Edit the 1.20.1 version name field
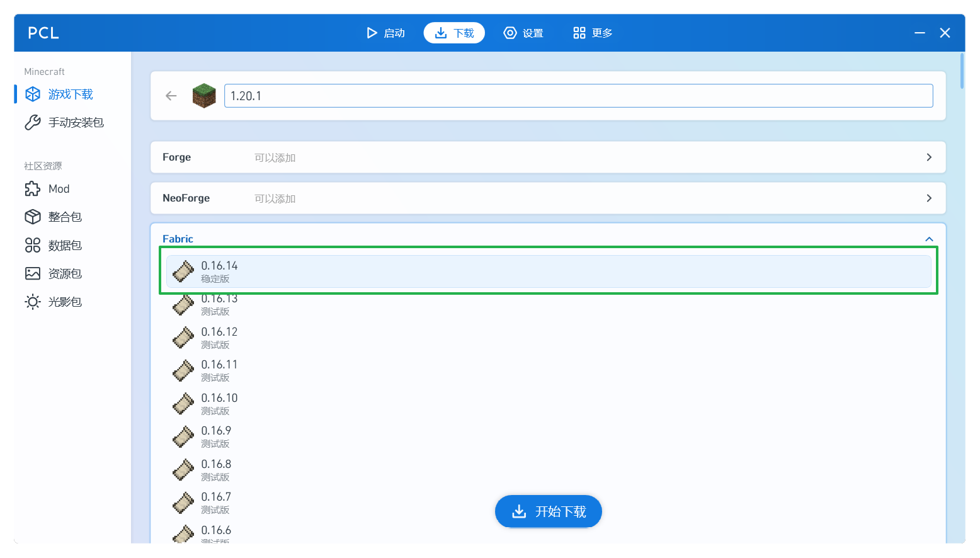 coord(578,96)
